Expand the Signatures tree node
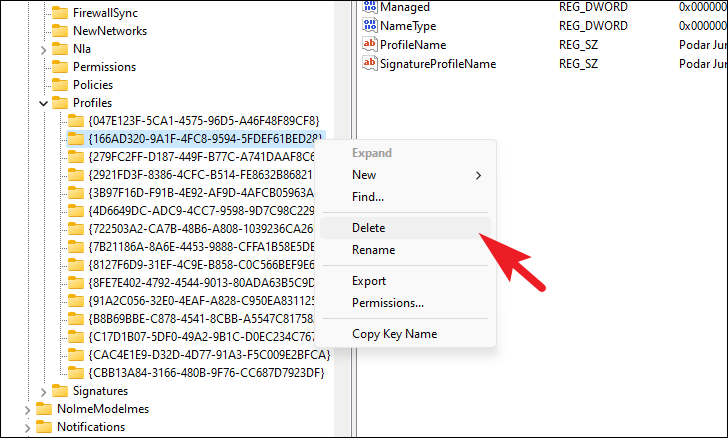This screenshot has width=728, height=438. (43, 391)
